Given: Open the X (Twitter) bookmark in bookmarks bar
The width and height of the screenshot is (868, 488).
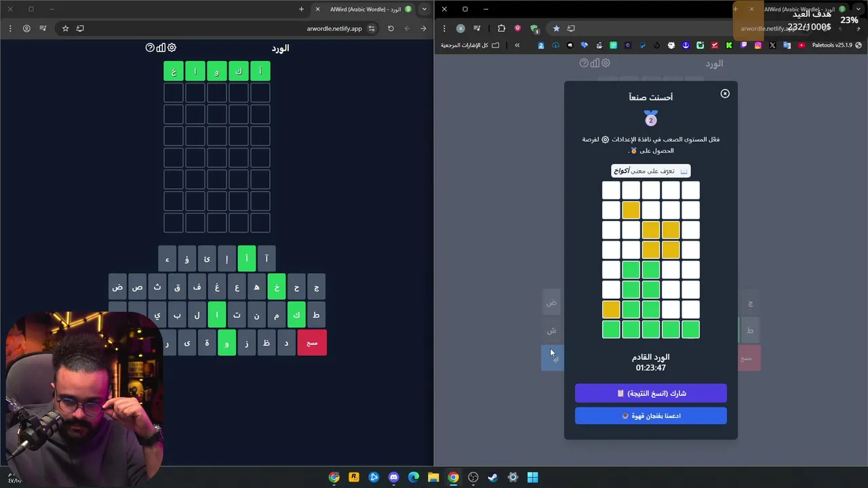Looking at the screenshot, I should pyautogui.click(x=772, y=45).
